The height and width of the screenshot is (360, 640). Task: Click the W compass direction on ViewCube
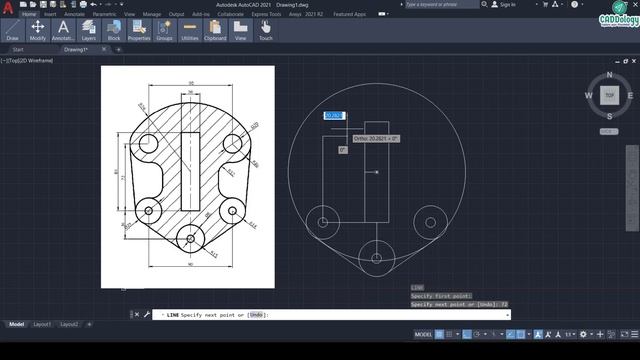[x=589, y=96]
